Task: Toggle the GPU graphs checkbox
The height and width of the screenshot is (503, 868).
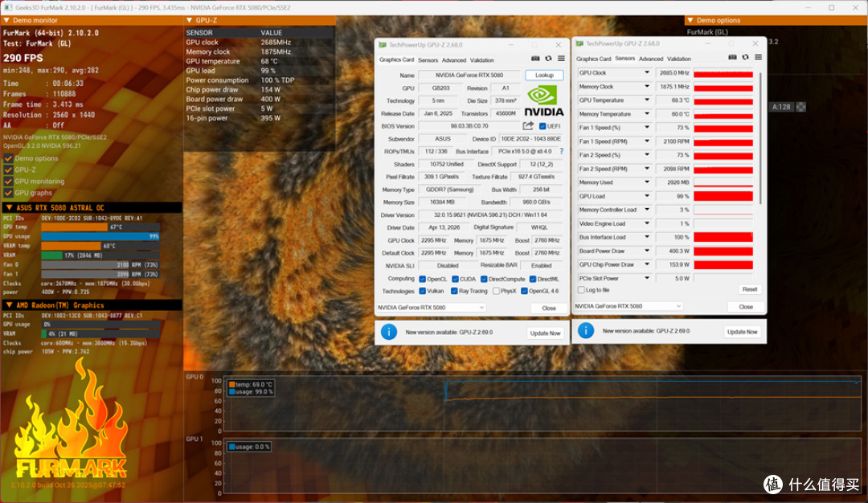Action: (8, 193)
